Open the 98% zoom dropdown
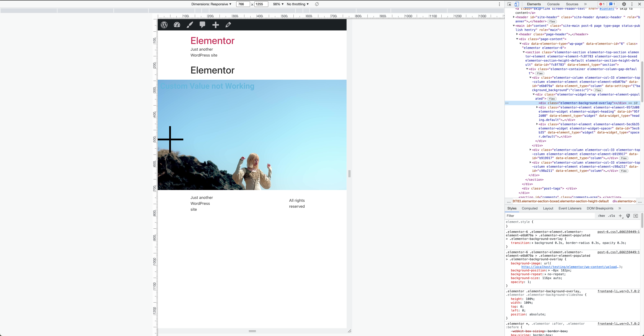644x336 pixels. (x=278, y=4)
